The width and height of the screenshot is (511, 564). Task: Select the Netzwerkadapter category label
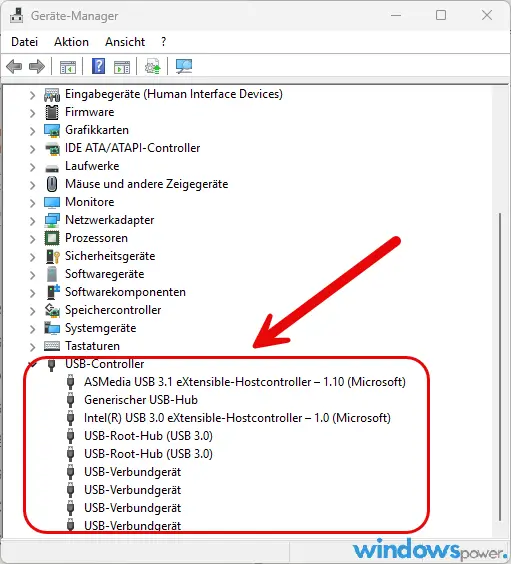click(x=109, y=220)
